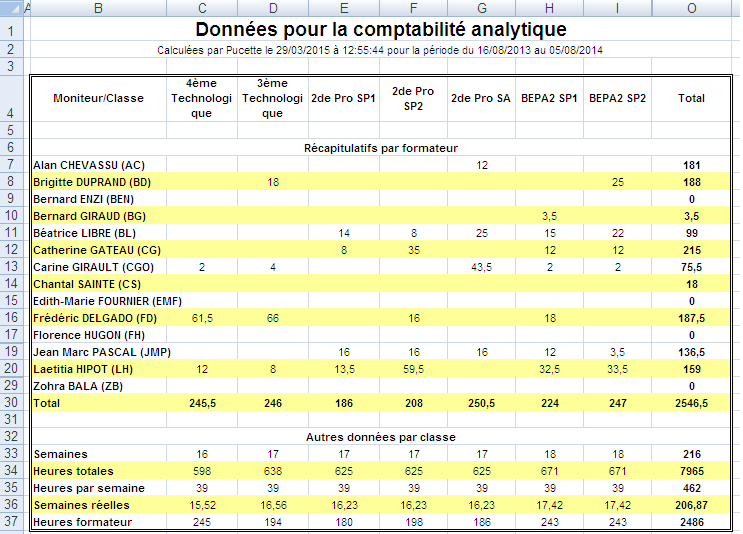The image size is (743, 534).
Task: Select the cell 'Zohra BALA (ZB)'
Action: tap(99, 386)
